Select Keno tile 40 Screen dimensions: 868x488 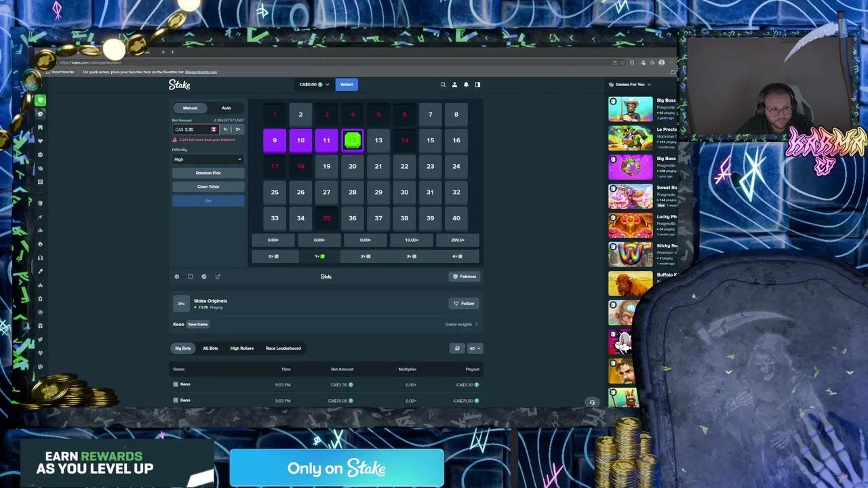(x=456, y=218)
